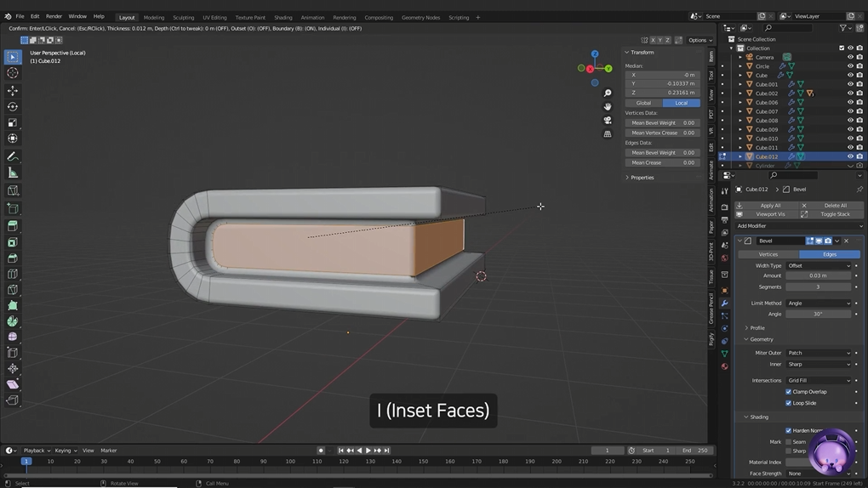Toggle the camera view icon
868x488 pixels.
(x=608, y=120)
